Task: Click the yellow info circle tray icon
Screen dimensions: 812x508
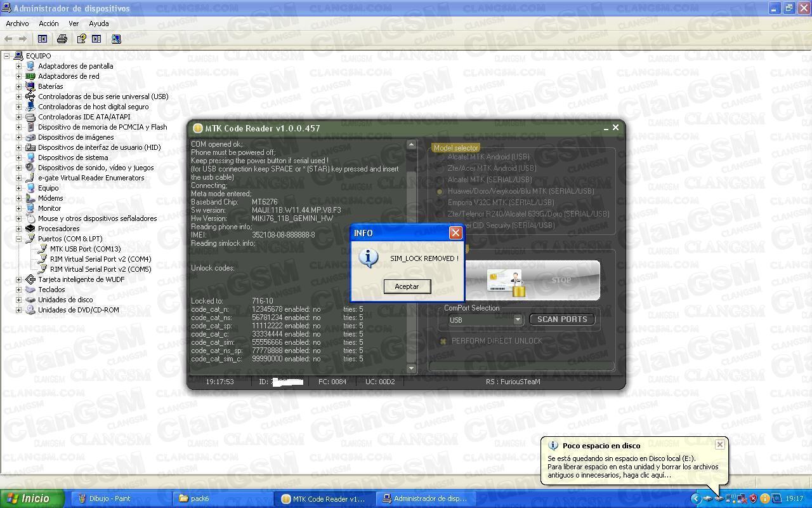Action: (764, 499)
